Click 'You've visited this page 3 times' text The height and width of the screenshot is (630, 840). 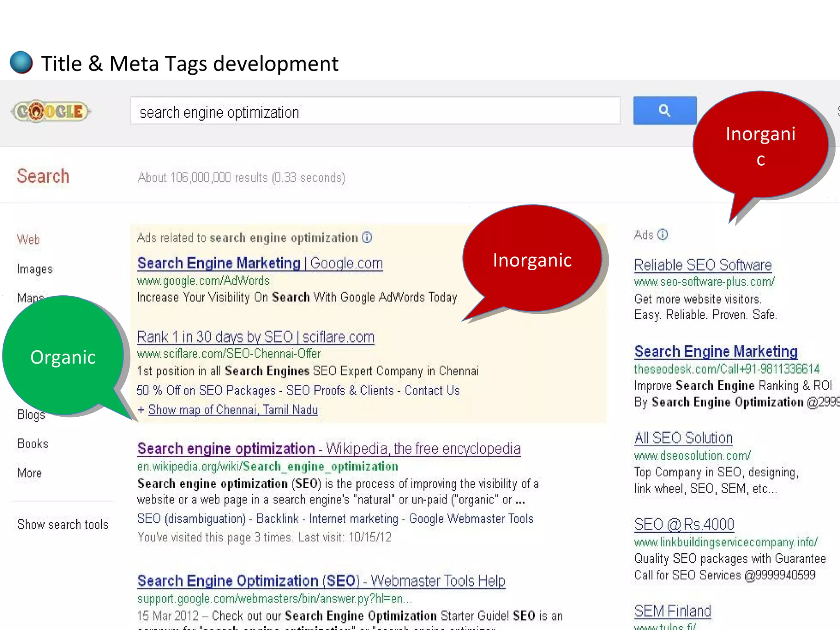pyautogui.click(x=215, y=537)
